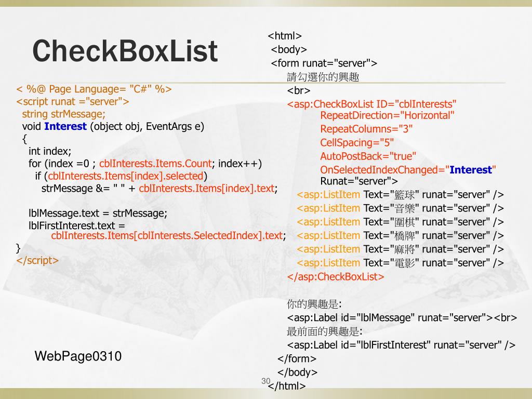Click 'lblFirstInterest.text =' line
Viewport: 532px width, 399px height.
coord(77,225)
